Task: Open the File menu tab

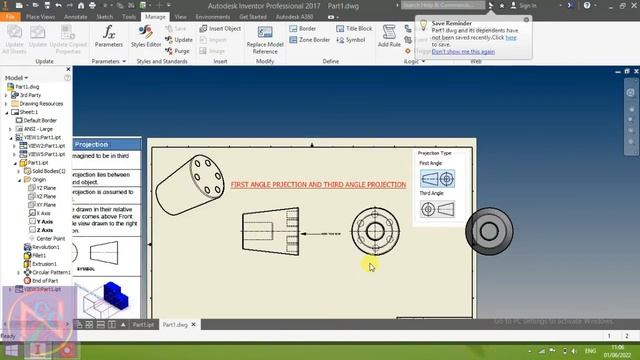Action: [10, 17]
